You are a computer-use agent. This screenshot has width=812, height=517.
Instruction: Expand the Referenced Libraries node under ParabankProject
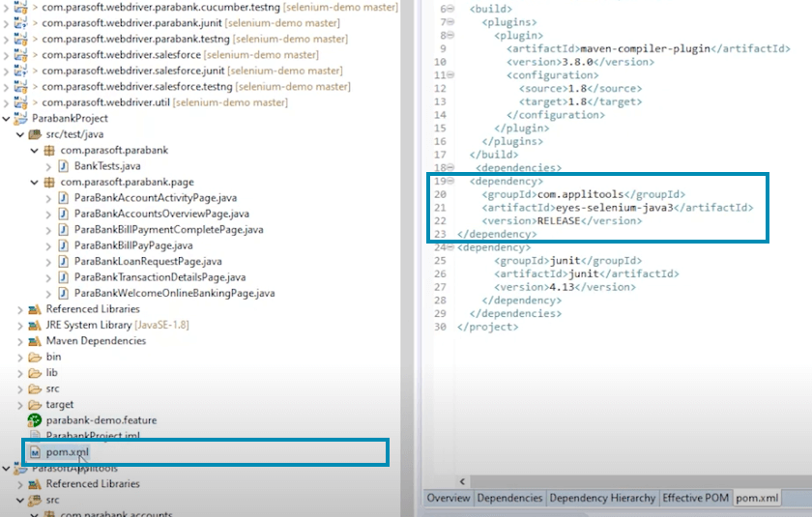(x=21, y=309)
